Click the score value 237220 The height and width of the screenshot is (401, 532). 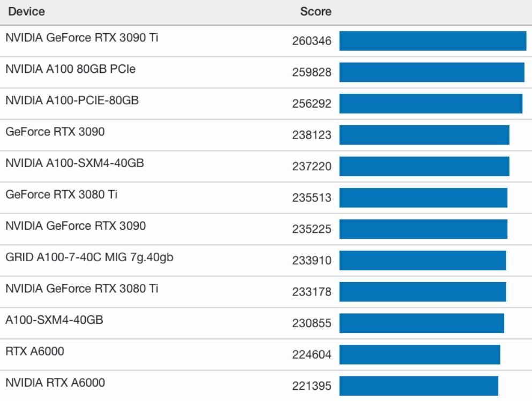311,167
